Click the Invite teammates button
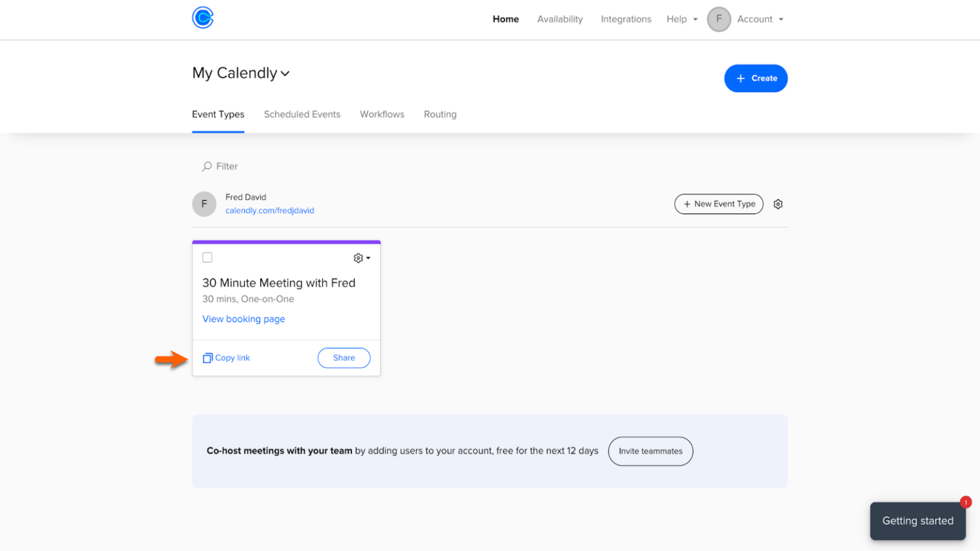980x551 pixels. point(650,451)
